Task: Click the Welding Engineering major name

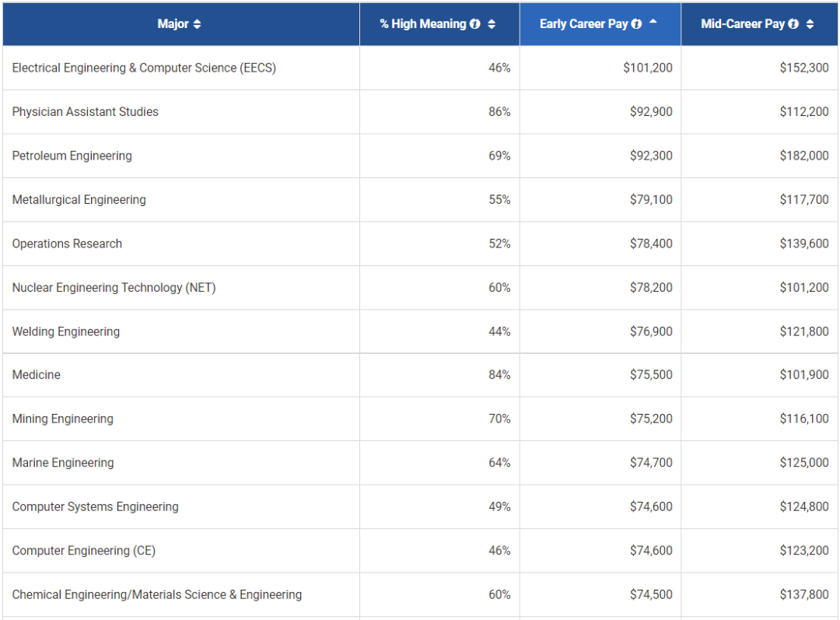Action: click(x=66, y=331)
